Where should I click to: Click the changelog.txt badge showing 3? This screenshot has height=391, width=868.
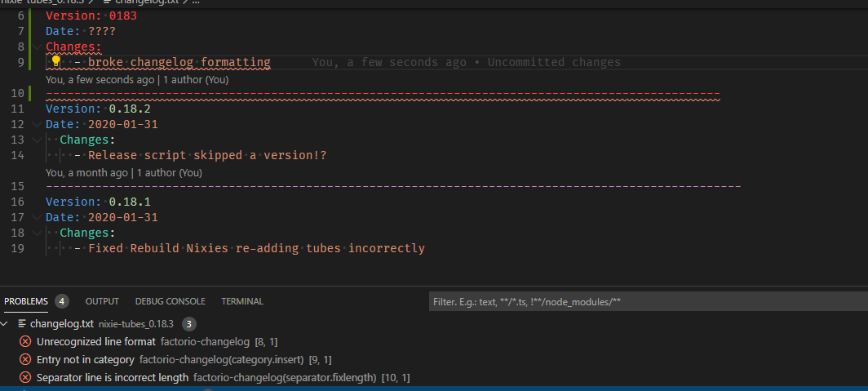[x=188, y=323]
